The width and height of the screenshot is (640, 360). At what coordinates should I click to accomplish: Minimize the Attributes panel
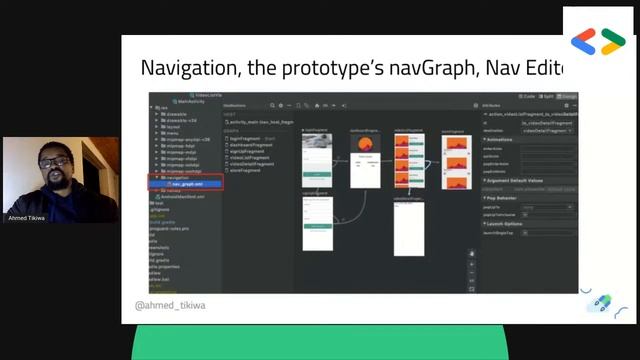[574, 106]
